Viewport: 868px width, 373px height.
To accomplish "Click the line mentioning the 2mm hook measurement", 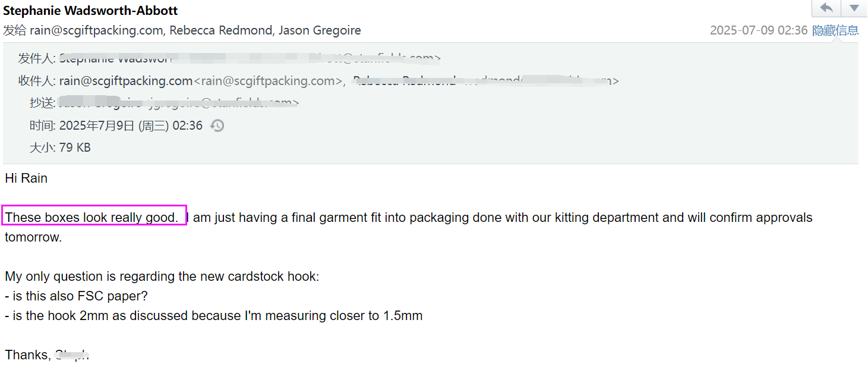I will [214, 315].
